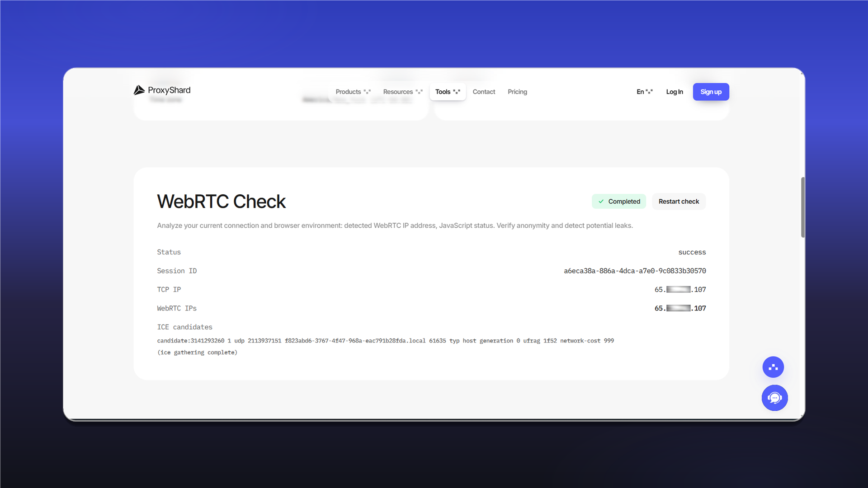Click the Session ID label
Image resolution: width=868 pixels, height=488 pixels.
point(177,271)
